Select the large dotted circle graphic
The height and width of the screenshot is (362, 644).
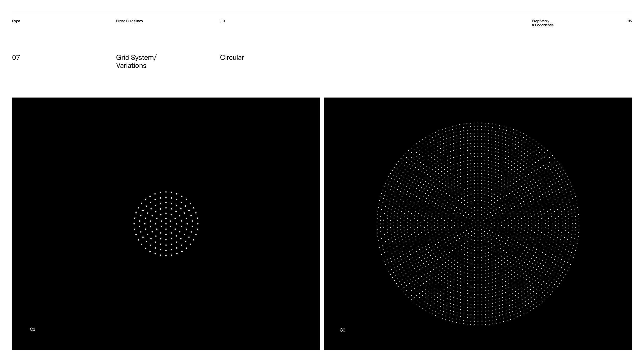[x=478, y=224]
